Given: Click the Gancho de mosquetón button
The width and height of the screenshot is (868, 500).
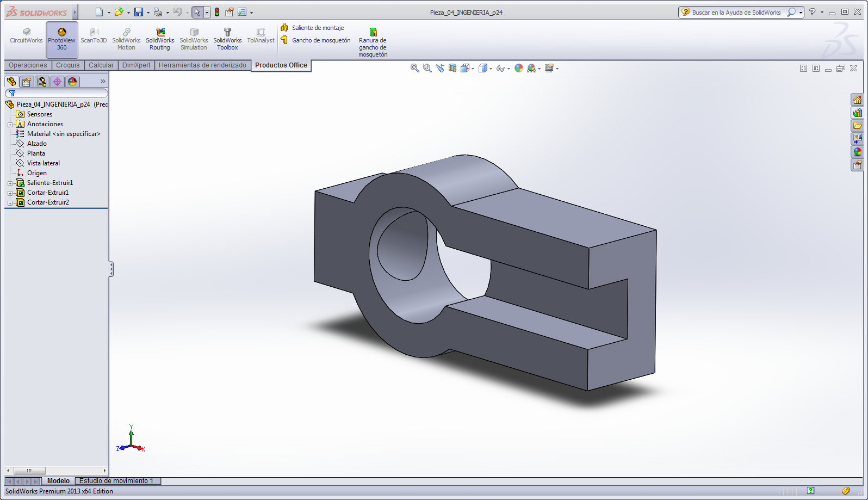Looking at the screenshot, I should click(321, 40).
